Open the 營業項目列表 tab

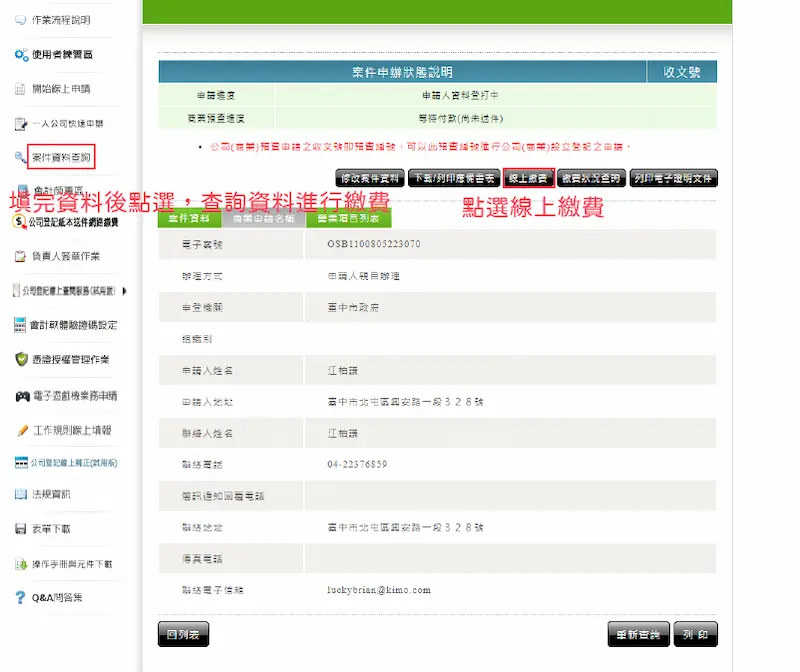[348, 218]
